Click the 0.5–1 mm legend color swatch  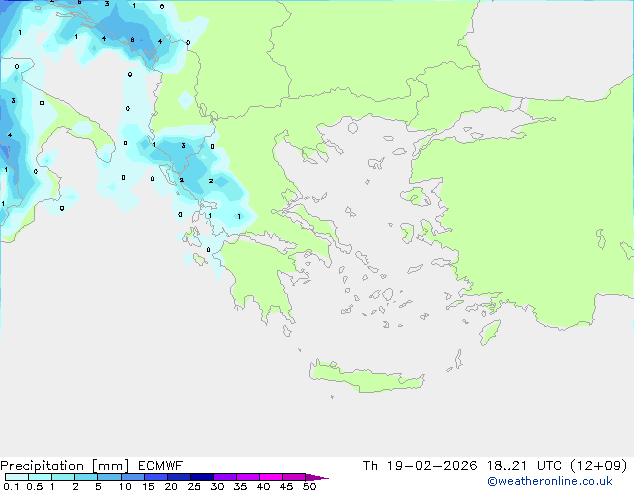(x=40, y=477)
